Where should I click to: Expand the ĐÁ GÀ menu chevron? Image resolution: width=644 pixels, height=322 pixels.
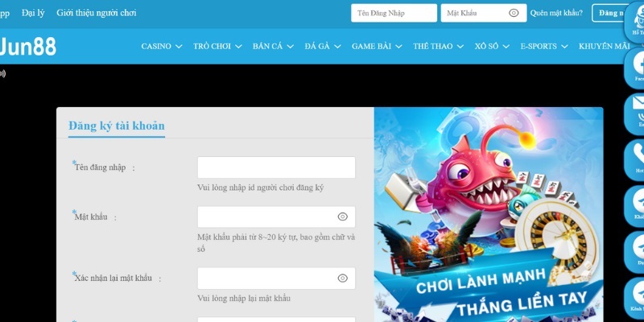(x=337, y=47)
